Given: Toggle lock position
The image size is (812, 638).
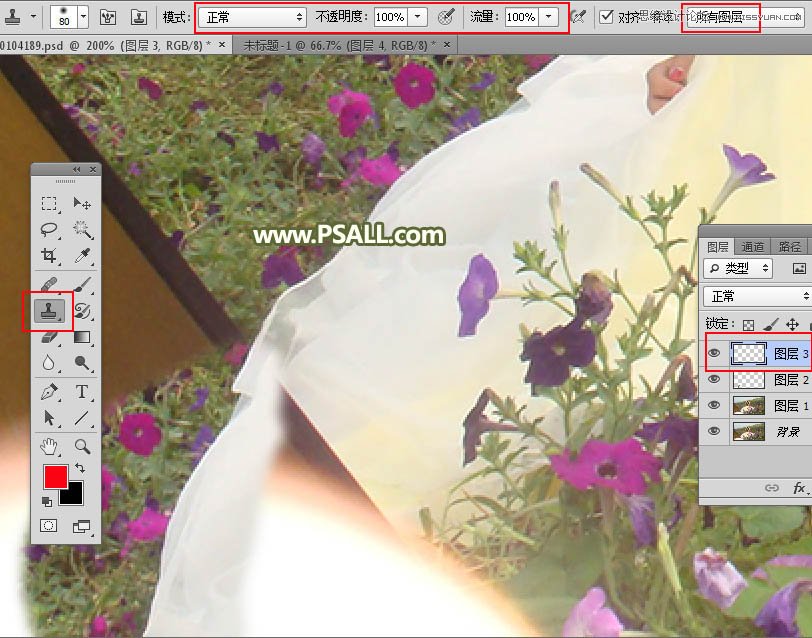Looking at the screenshot, I should click(x=792, y=325).
